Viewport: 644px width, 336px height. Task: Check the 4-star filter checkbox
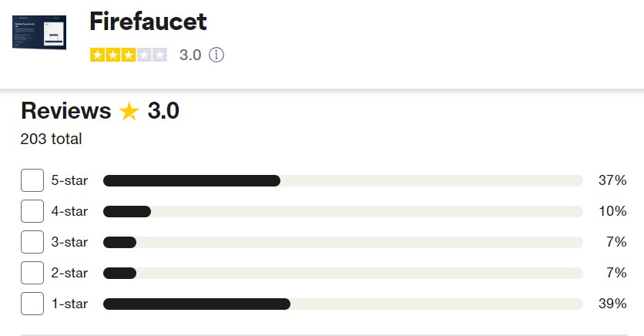coord(32,211)
